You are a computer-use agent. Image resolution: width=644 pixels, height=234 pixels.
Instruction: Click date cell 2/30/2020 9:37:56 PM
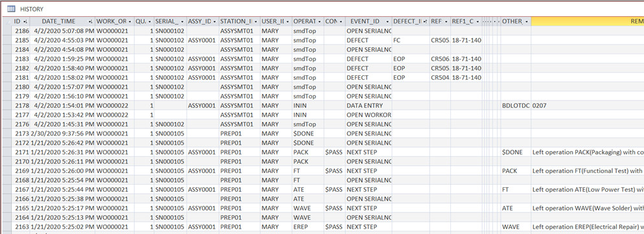pyautogui.click(x=62, y=134)
